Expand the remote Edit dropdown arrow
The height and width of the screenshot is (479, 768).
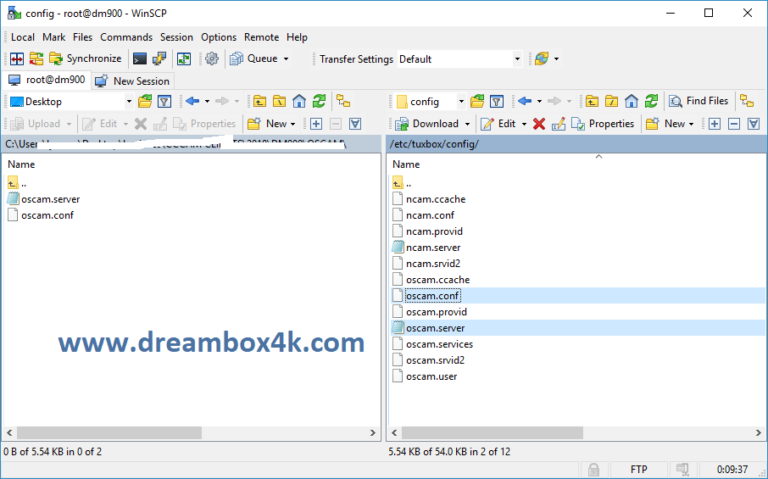pos(524,124)
